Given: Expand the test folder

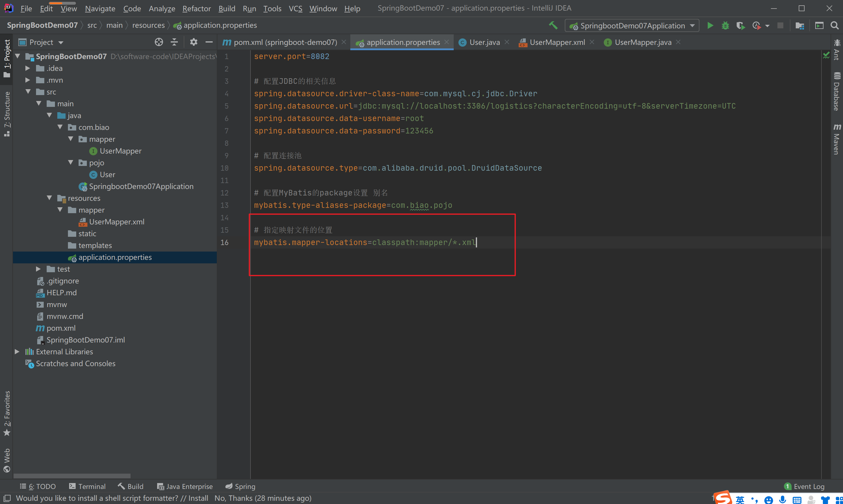Looking at the screenshot, I should 38,269.
